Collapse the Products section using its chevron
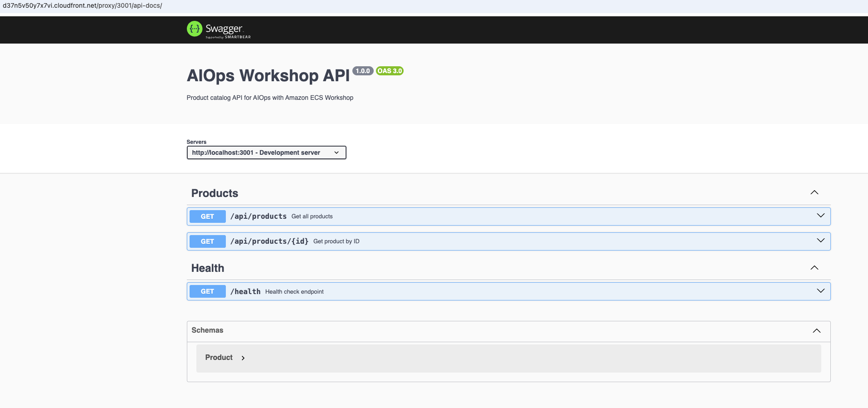 tap(814, 192)
